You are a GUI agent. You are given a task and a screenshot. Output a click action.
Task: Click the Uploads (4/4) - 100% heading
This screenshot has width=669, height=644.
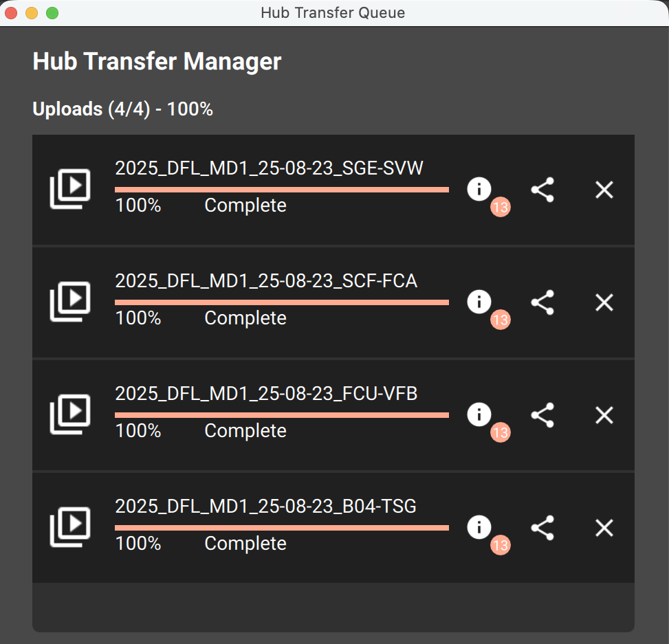point(122,109)
